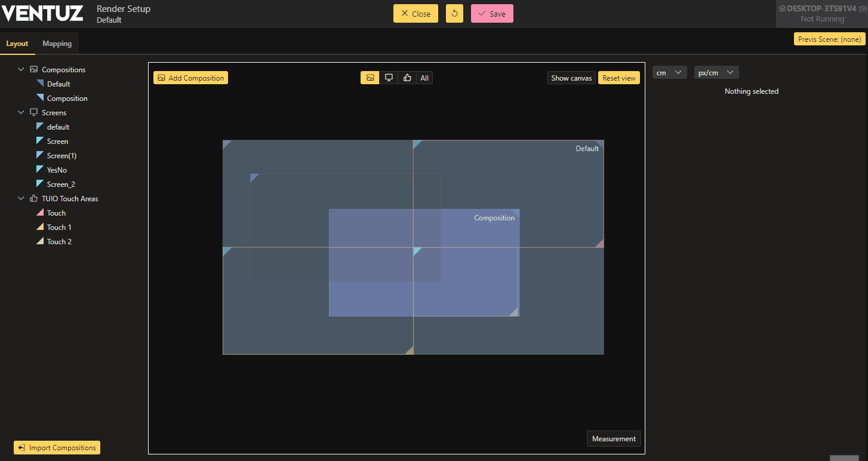Open the cm units dropdown
Viewport: 868px width, 461px height.
point(669,72)
